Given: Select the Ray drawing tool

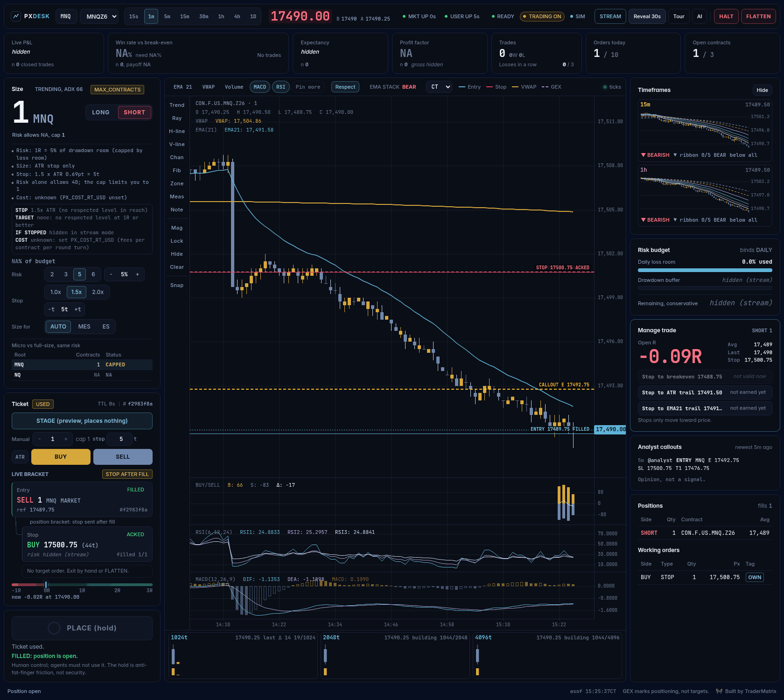Looking at the screenshot, I should coord(177,118).
